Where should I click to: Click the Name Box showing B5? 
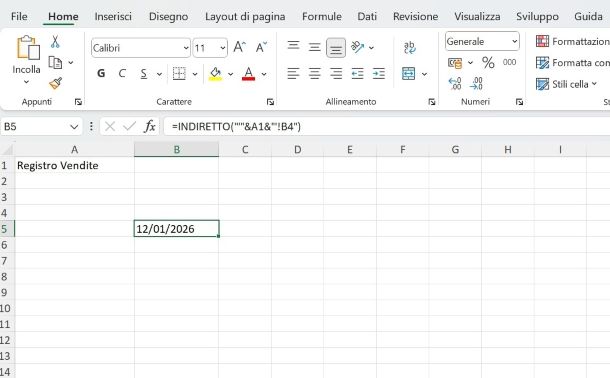41,126
